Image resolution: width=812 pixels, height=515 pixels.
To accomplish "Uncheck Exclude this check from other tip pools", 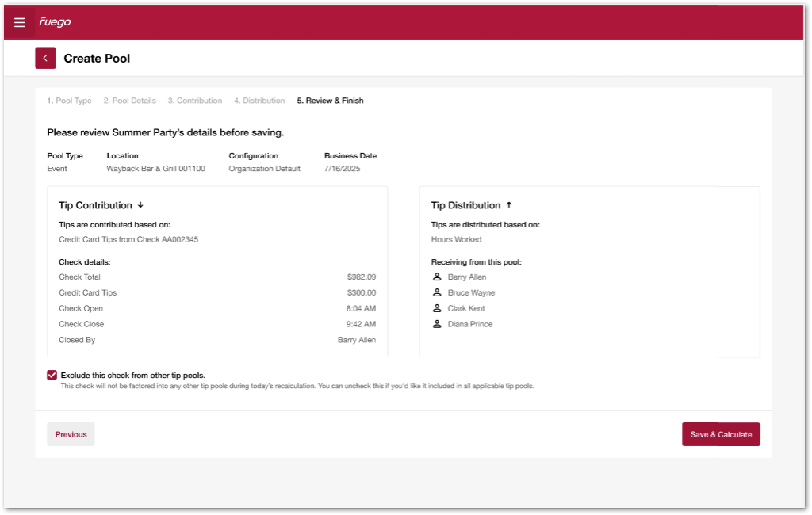I will pyautogui.click(x=52, y=375).
